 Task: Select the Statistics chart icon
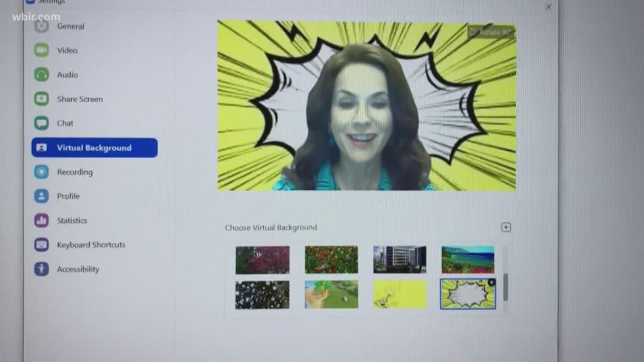pos(41,220)
